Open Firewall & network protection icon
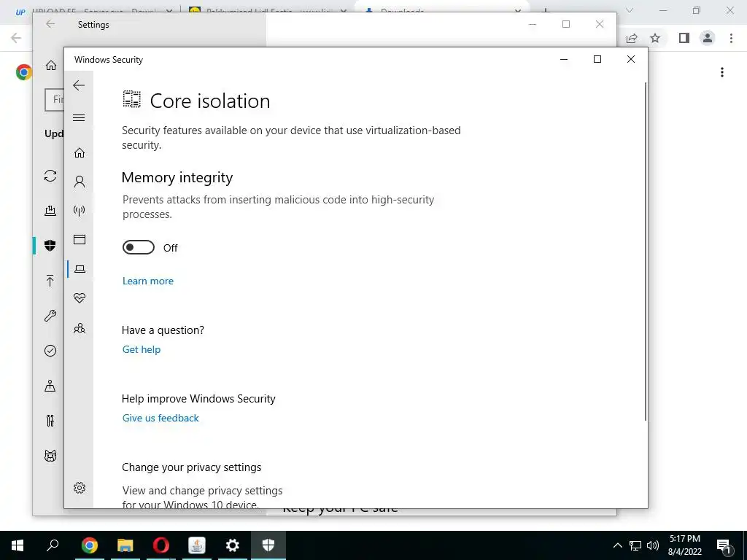747x560 pixels. (x=80, y=211)
